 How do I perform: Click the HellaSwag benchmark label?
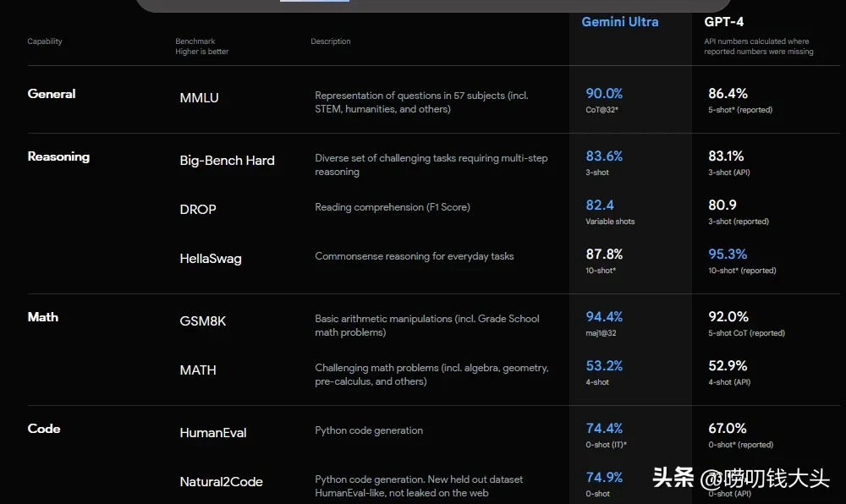click(211, 259)
